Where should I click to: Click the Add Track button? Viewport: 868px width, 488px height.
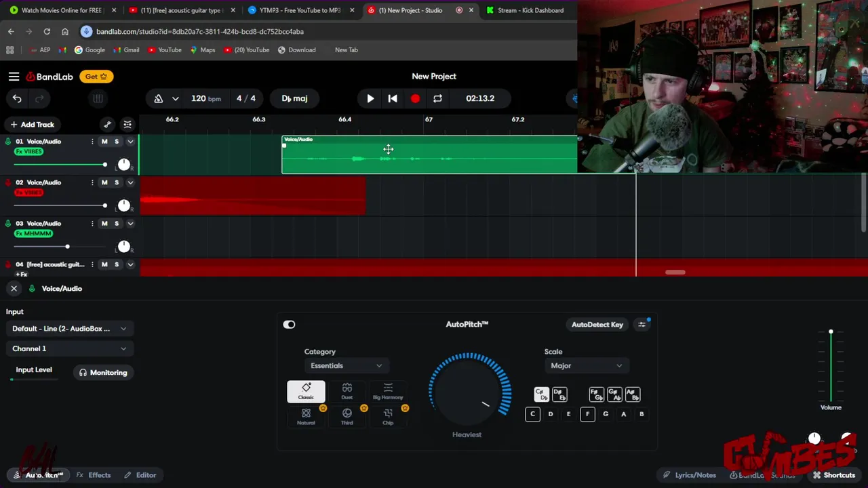pos(32,125)
